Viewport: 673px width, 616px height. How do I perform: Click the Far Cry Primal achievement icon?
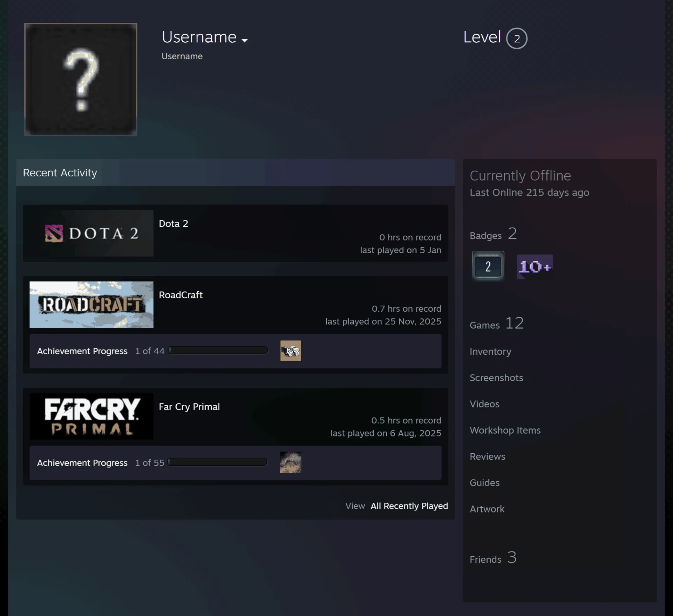point(291,462)
